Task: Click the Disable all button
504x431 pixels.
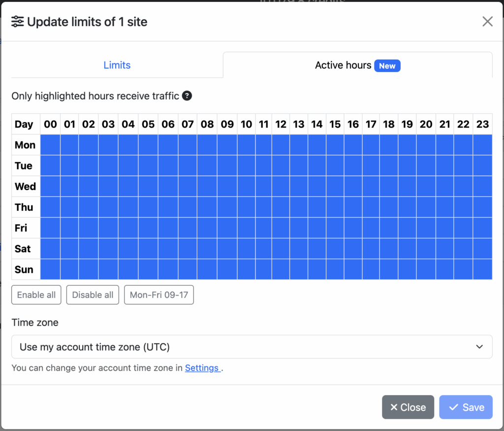Action: point(93,295)
